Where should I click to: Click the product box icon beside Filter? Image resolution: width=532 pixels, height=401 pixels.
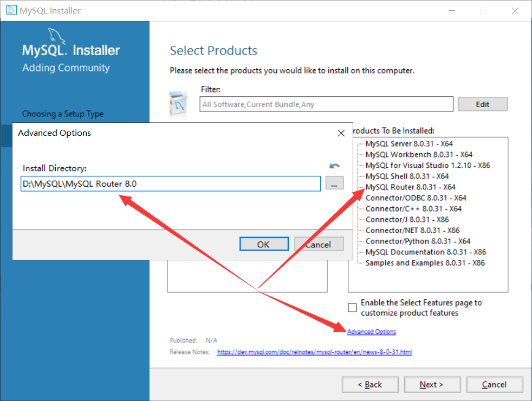coord(178,104)
